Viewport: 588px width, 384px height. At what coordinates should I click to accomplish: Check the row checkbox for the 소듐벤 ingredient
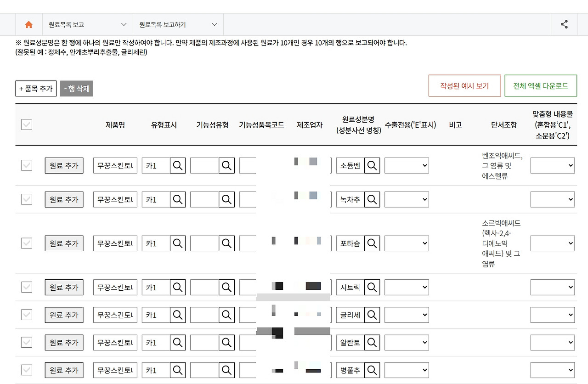pyautogui.click(x=26, y=165)
